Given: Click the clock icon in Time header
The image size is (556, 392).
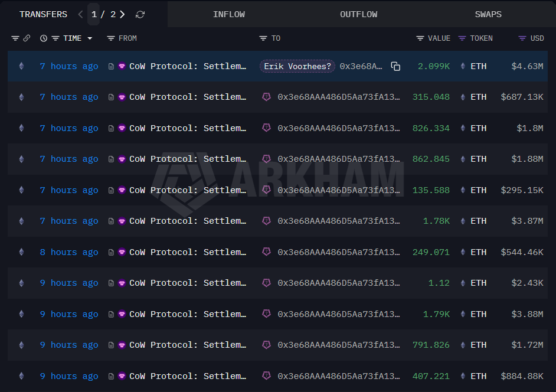Looking at the screenshot, I should pyautogui.click(x=44, y=38).
